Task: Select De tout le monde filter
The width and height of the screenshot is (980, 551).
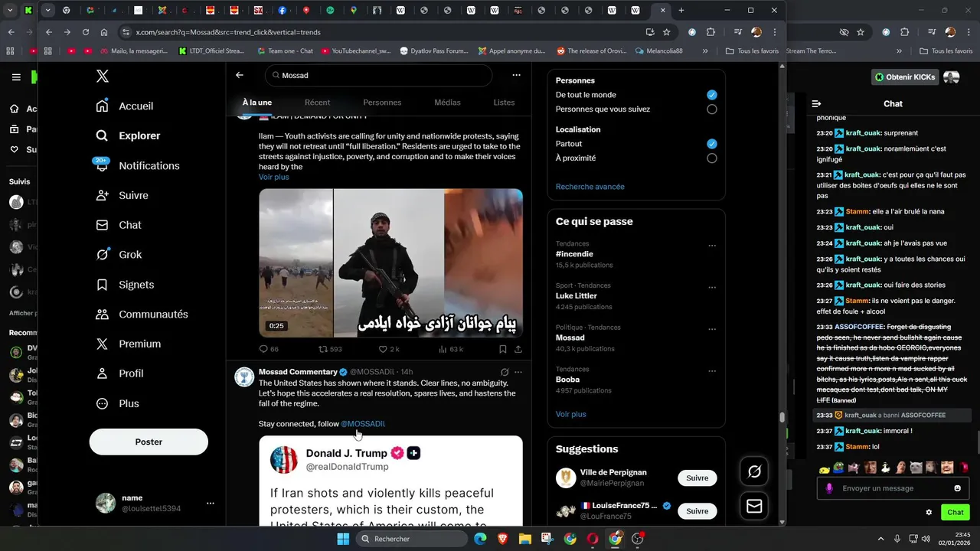Action: (x=712, y=95)
